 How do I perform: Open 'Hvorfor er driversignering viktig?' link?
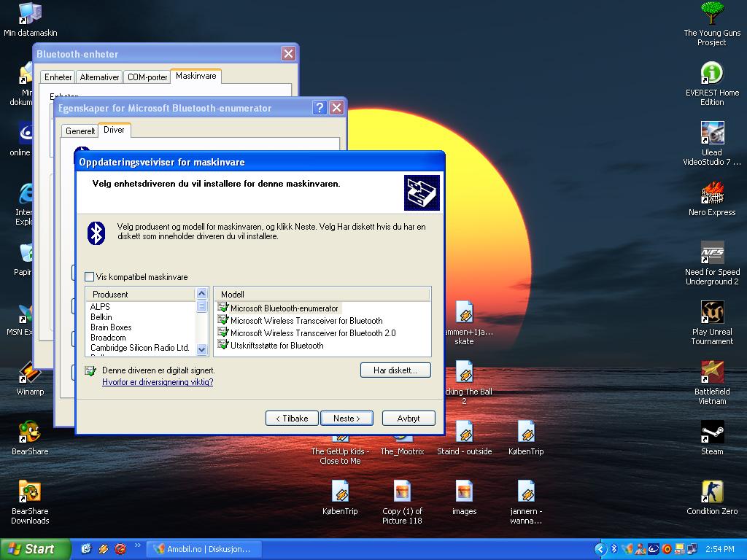click(158, 382)
